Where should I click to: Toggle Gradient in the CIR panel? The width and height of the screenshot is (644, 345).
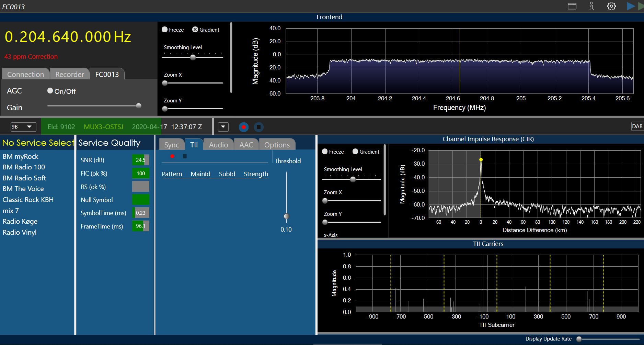[355, 152]
